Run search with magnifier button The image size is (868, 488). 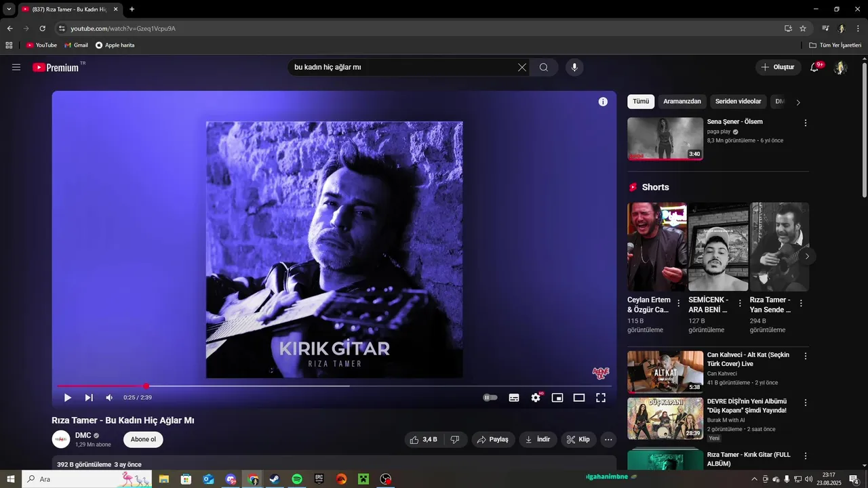coord(544,67)
